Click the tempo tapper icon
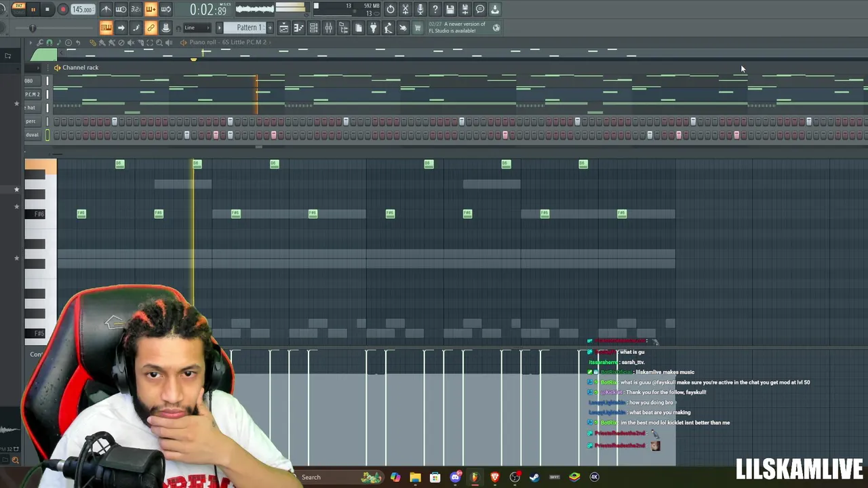Screen dimensions: 868x488 (388, 28)
